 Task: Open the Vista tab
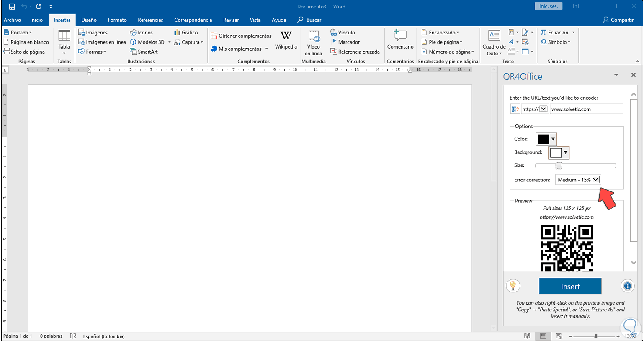click(x=255, y=20)
